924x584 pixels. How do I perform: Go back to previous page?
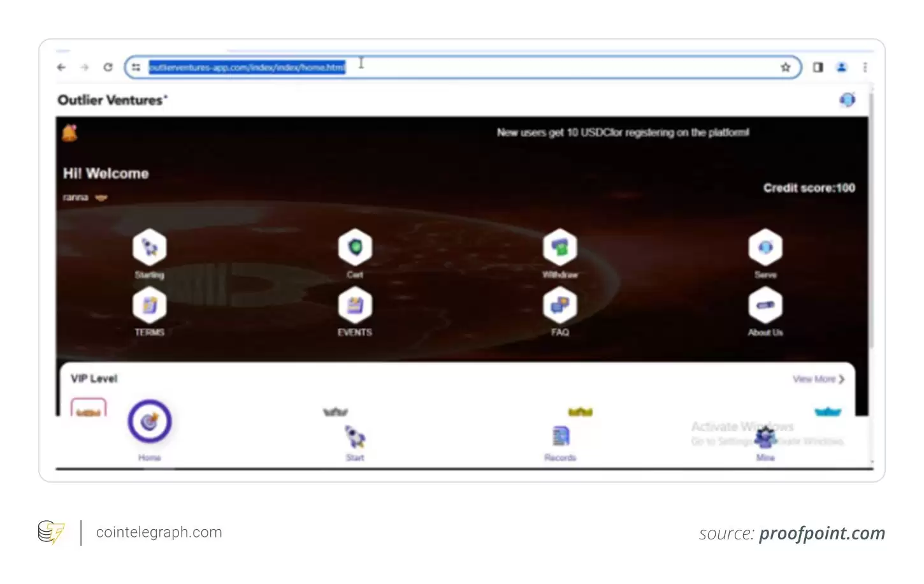click(x=61, y=67)
